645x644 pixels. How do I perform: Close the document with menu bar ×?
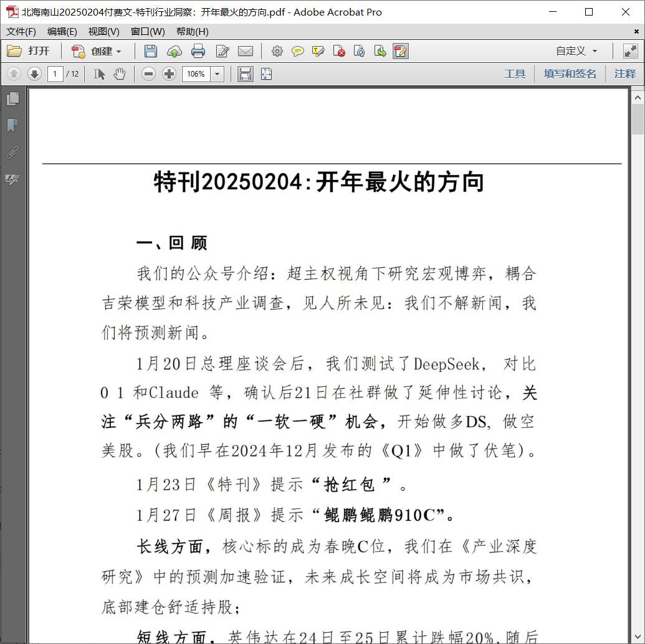tap(636, 31)
